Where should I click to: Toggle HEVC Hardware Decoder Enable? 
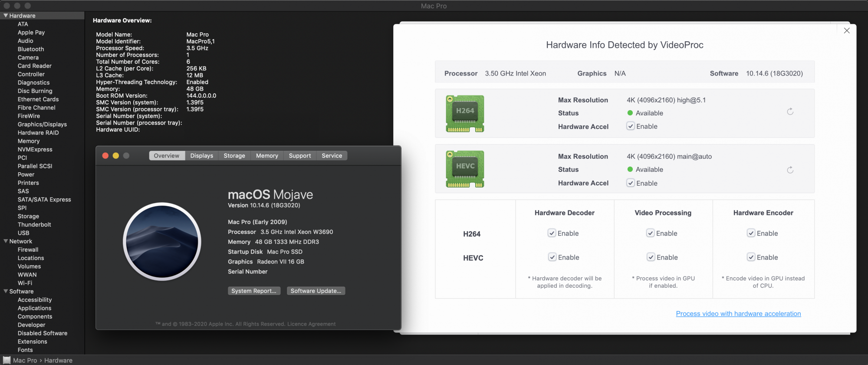pos(552,257)
